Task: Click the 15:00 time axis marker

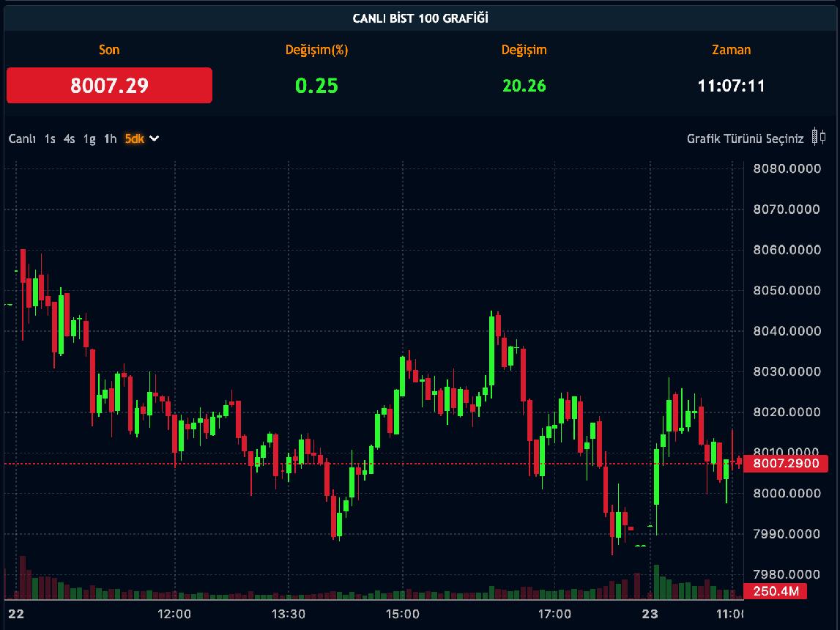Action: pyautogui.click(x=402, y=614)
